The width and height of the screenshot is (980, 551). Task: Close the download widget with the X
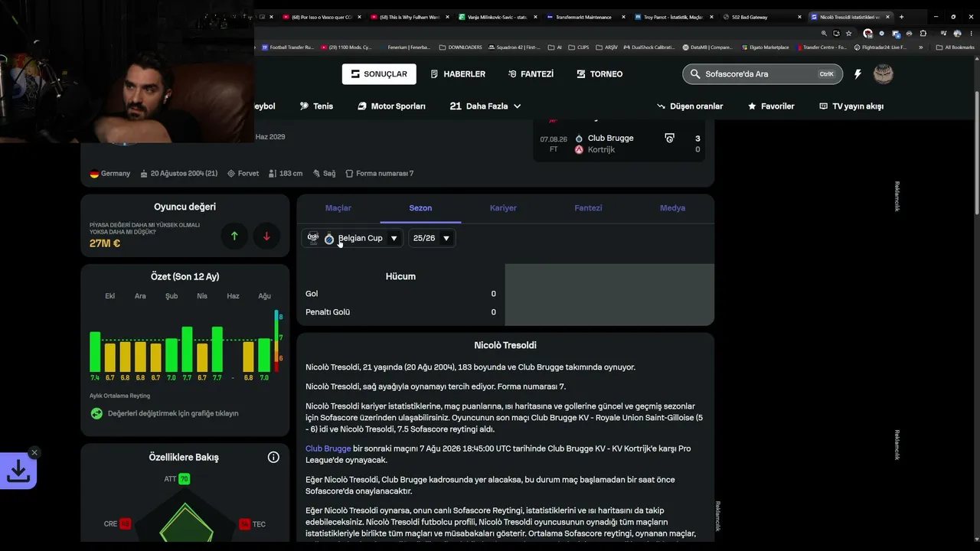point(34,452)
